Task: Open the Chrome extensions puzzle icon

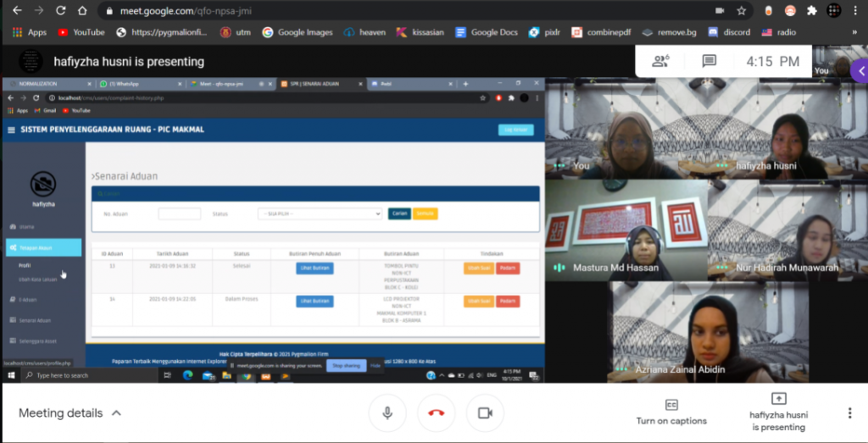Action: tap(811, 11)
